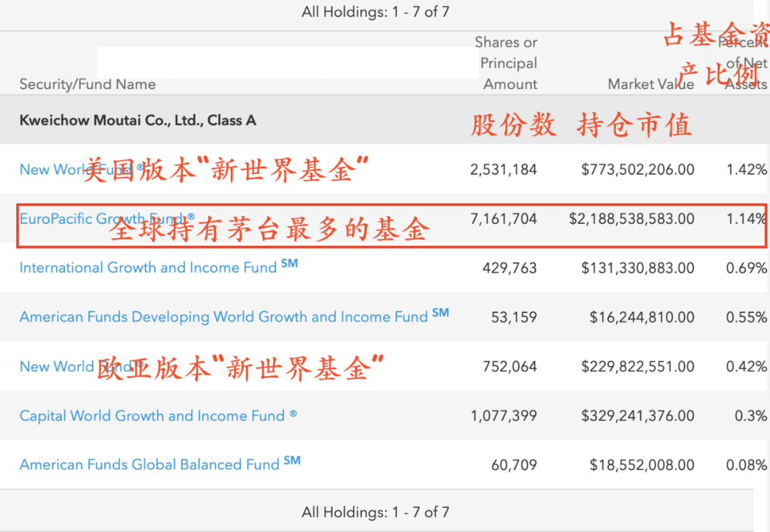This screenshot has height=532, width=770.
Task: Click the 1,077,399 shares cell
Action: 504,416
